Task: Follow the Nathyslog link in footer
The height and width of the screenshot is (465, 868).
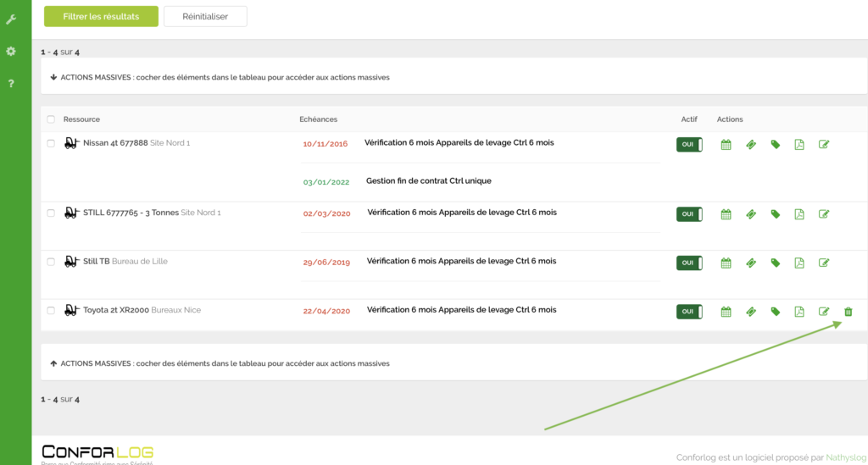Action: (845, 457)
